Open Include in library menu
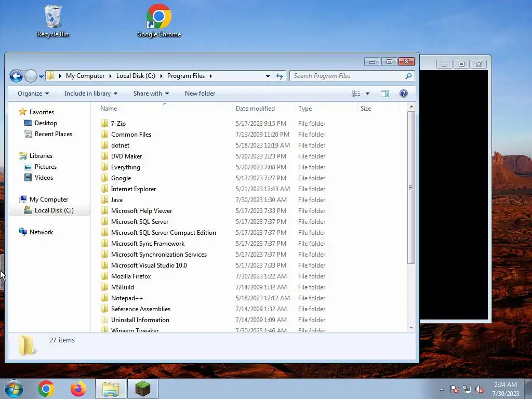This screenshot has height=399, width=532. coord(91,94)
